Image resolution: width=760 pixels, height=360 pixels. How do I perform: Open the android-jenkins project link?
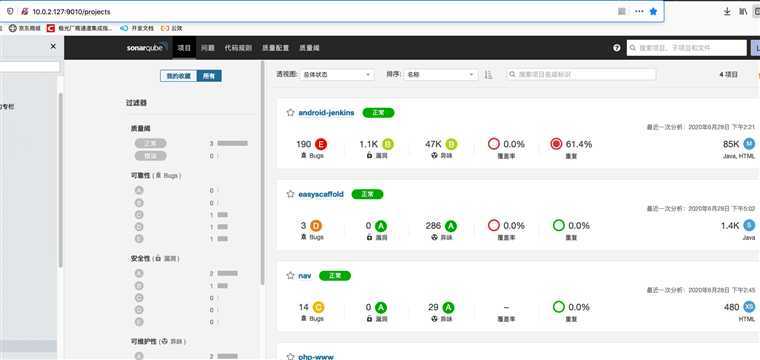point(326,112)
